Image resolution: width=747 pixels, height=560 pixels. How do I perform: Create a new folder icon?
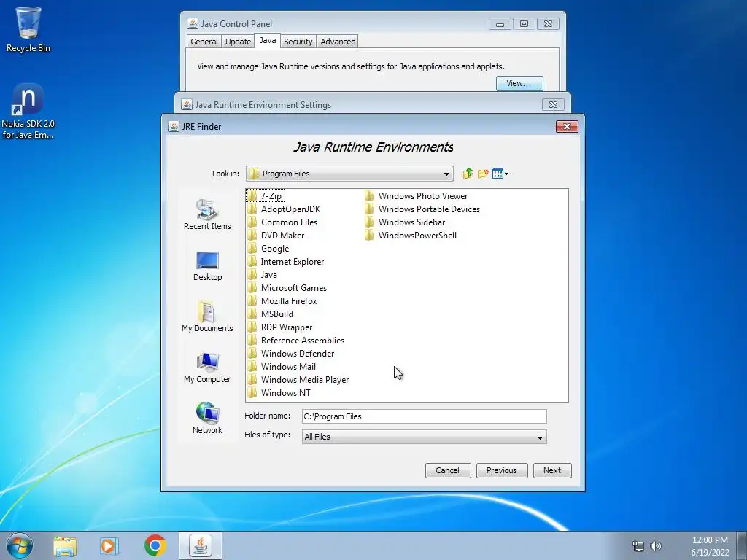point(483,174)
